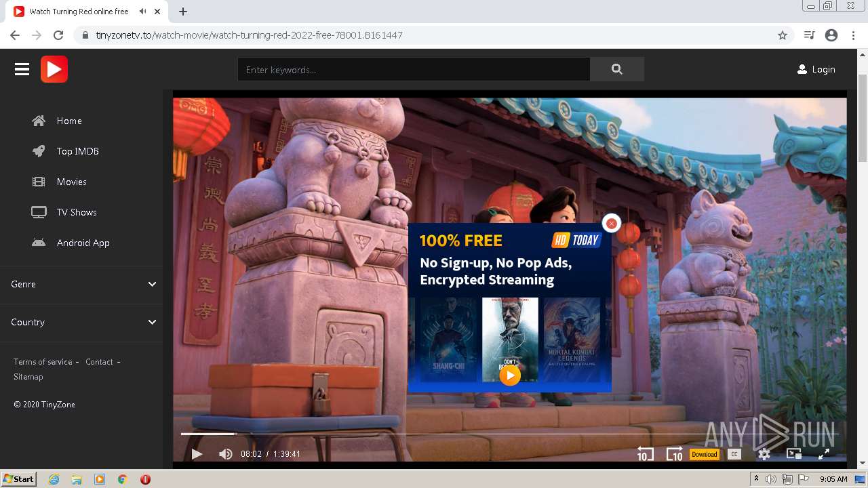Play the video

197,454
